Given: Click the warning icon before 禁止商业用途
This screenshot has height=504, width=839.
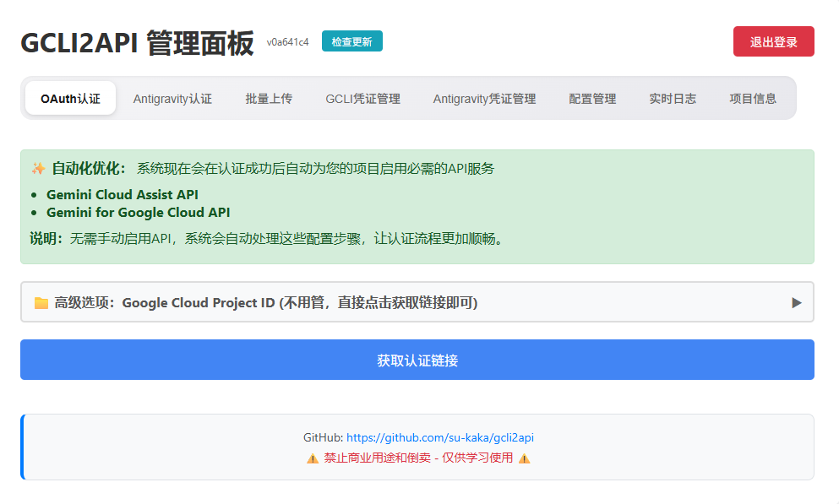Looking at the screenshot, I should click(313, 458).
